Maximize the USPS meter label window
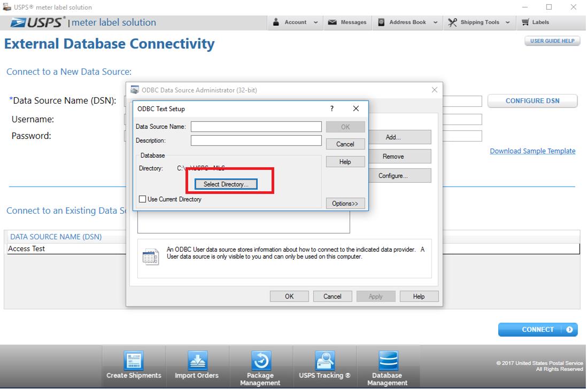588x389 pixels. click(549, 7)
